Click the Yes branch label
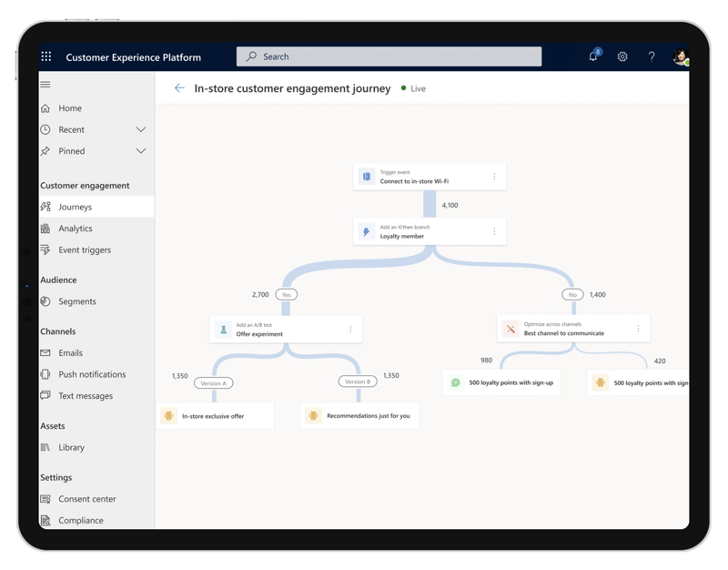The height and width of the screenshot is (570, 728). pyautogui.click(x=286, y=294)
